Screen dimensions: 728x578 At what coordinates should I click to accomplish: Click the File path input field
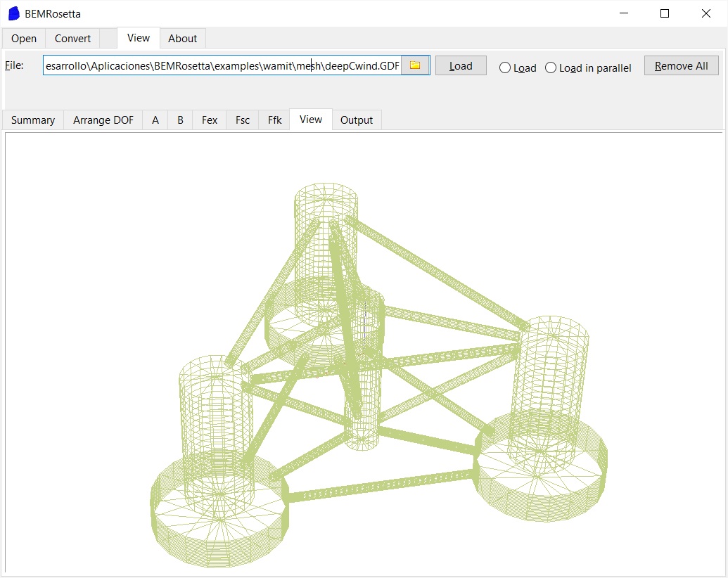(222, 65)
